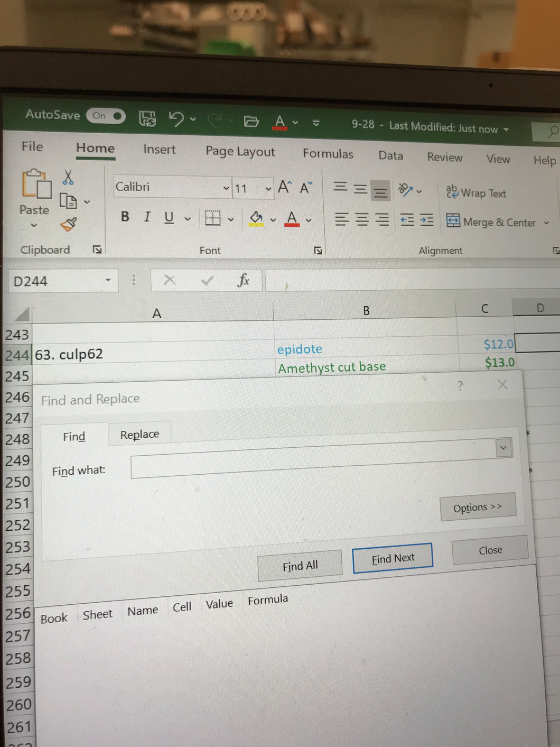Image resolution: width=560 pixels, height=747 pixels.
Task: Expand the underline style arrow
Action: (x=188, y=218)
